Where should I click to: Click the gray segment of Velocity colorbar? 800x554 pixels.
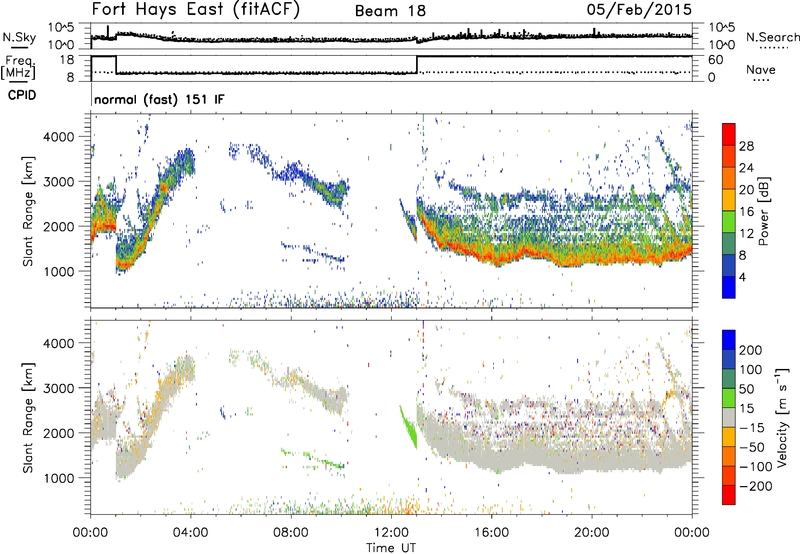pyautogui.click(x=729, y=417)
